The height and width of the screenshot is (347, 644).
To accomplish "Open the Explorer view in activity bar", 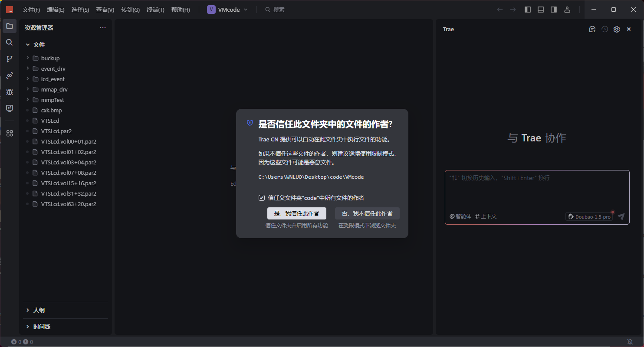I will tap(10, 26).
